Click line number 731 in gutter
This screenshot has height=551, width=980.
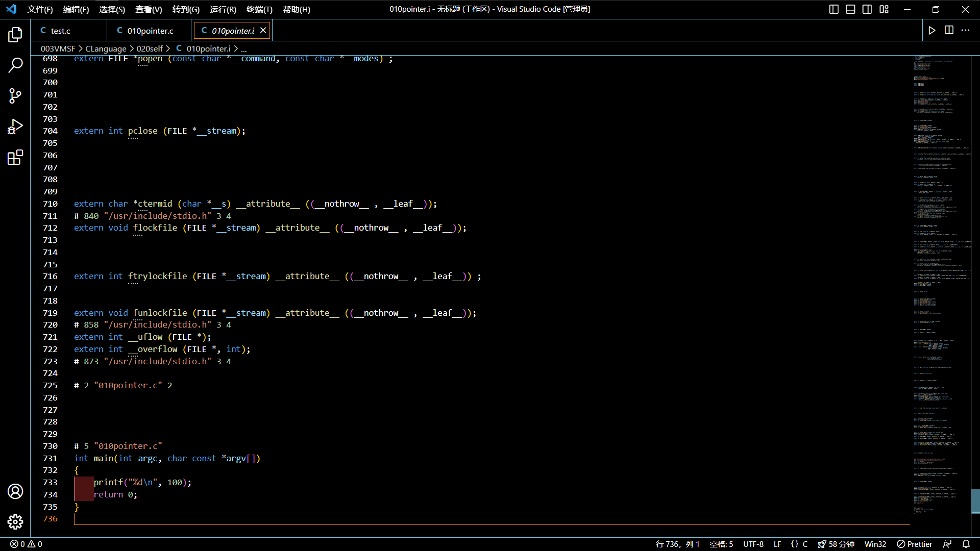click(x=50, y=458)
